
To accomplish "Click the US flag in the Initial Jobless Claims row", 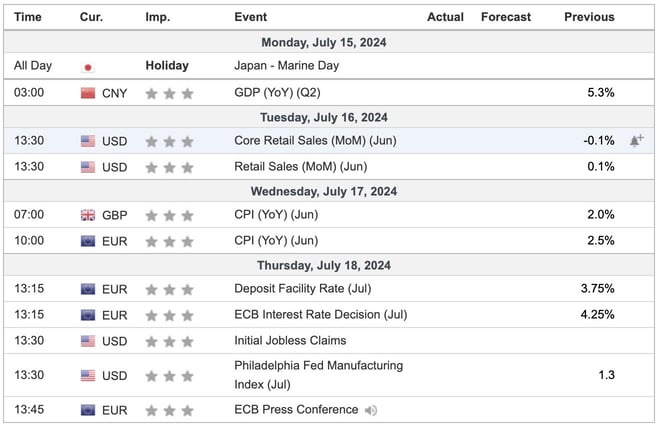I will coord(88,341).
